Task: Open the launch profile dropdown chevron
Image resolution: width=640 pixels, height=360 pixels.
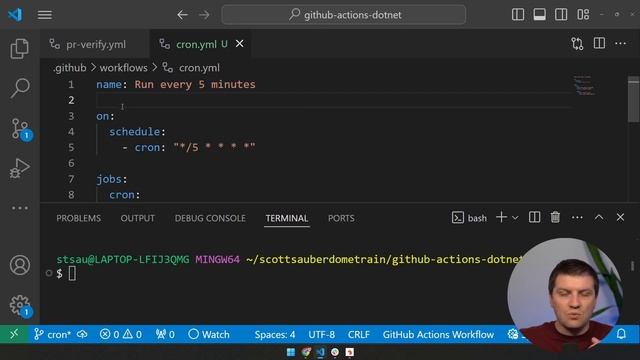Action: (515, 218)
